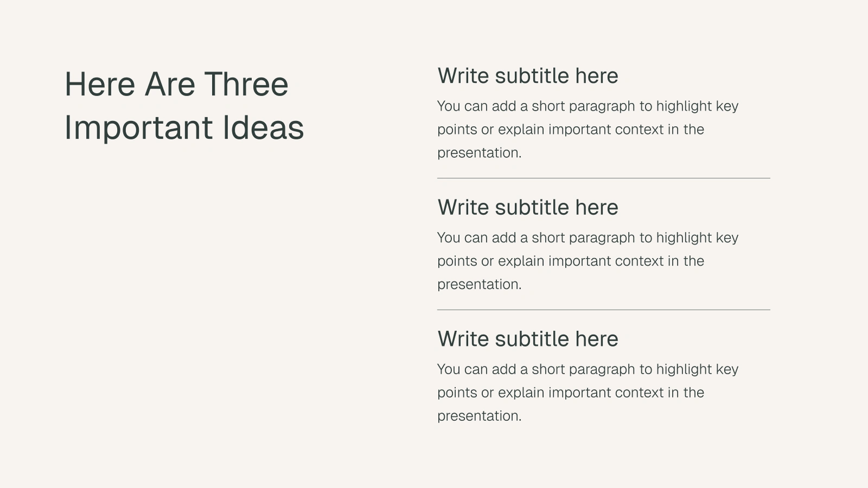Click the divider line above the third subtitle

point(603,310)
